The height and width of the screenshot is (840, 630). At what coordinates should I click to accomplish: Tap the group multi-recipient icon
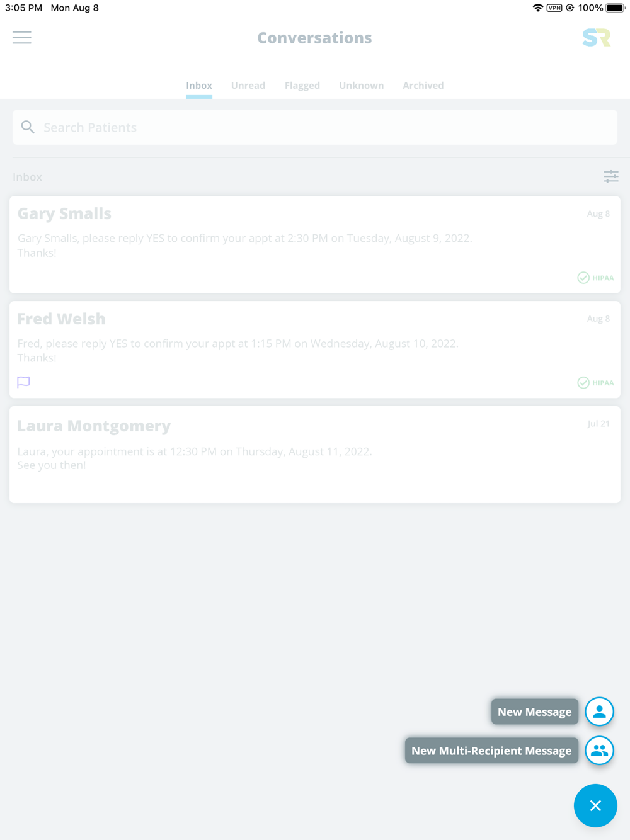tap(599, 751)
